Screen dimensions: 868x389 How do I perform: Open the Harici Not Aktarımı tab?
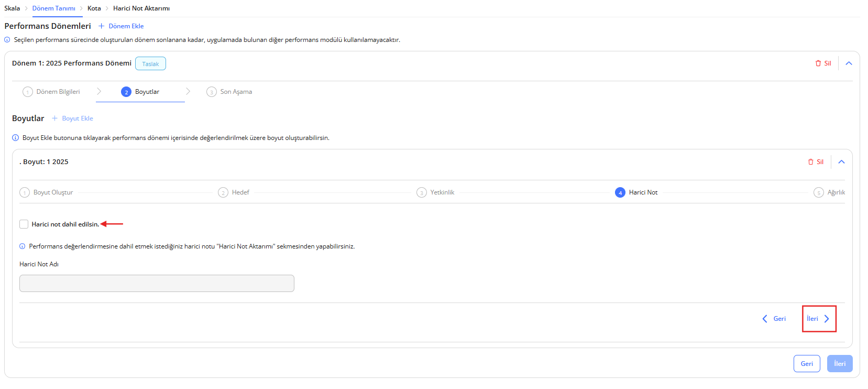(141, 8)
